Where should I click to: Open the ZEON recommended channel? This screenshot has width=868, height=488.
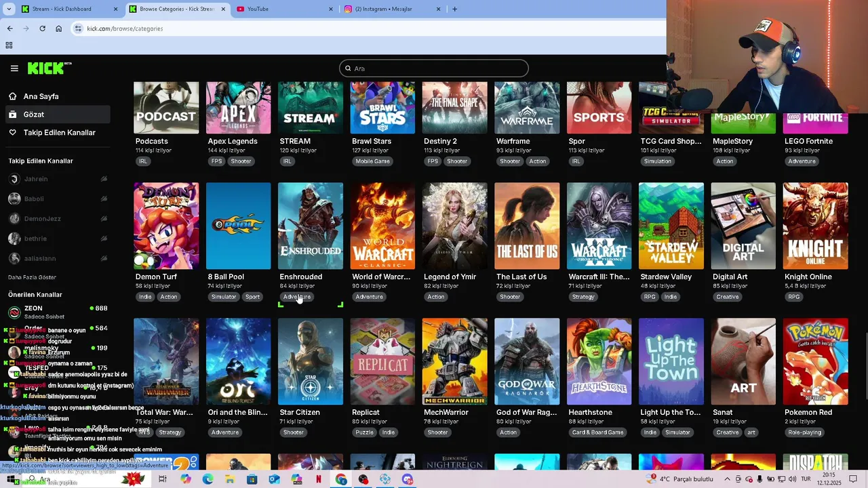tap(57, 312)
